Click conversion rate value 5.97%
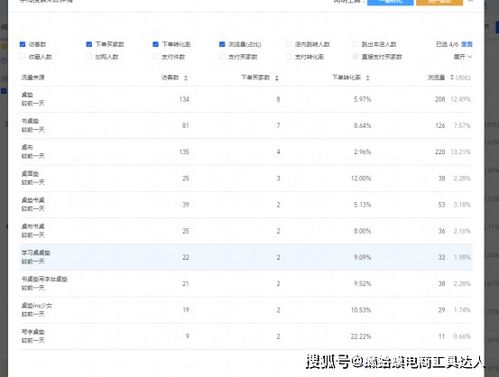Viewport: 499px width, 377px height. click(x=362, y=99)
